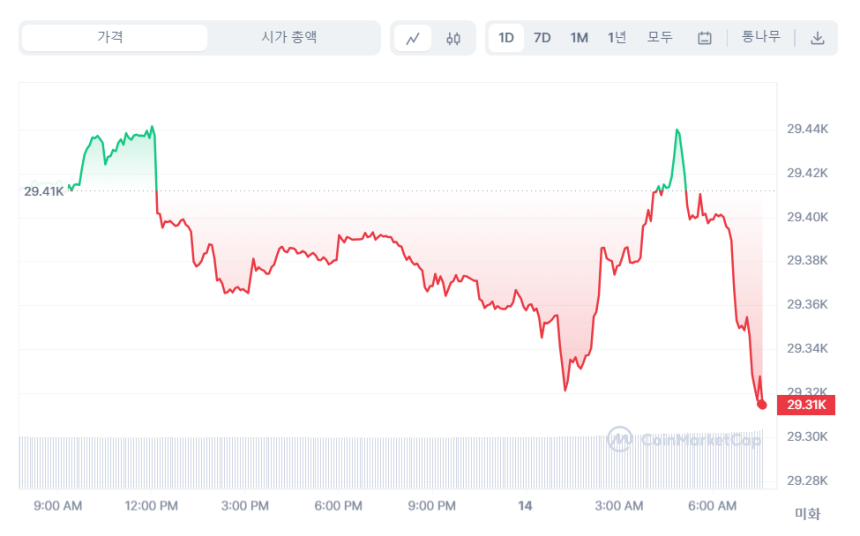Download the chart data
Image resolution: width=860 pixels, height=536 pixels.
(x=817, y=38)
